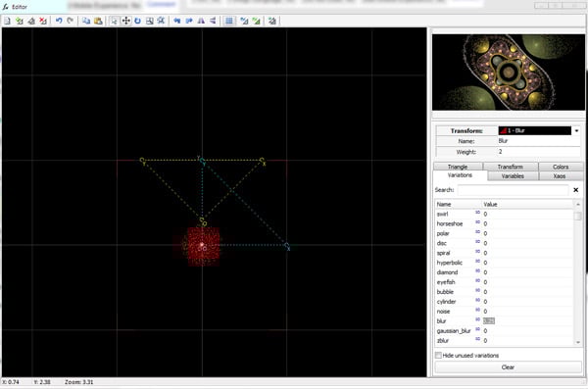Switch to the Triangle tab
This screenshot has height=389, width=588.
pos(458,167)
